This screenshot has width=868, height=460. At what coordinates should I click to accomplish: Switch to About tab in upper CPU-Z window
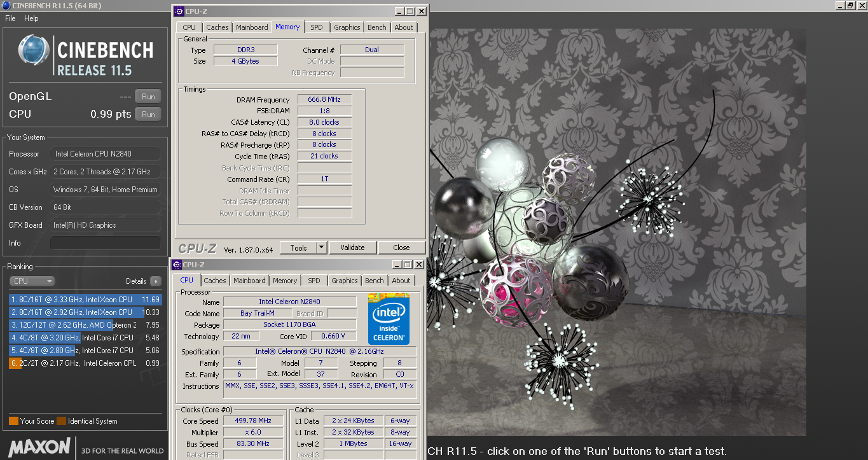click(404, 27)
